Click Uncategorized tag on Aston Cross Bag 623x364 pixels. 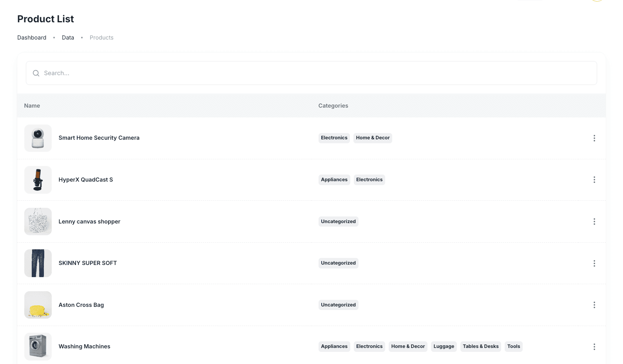pos(339,305)
